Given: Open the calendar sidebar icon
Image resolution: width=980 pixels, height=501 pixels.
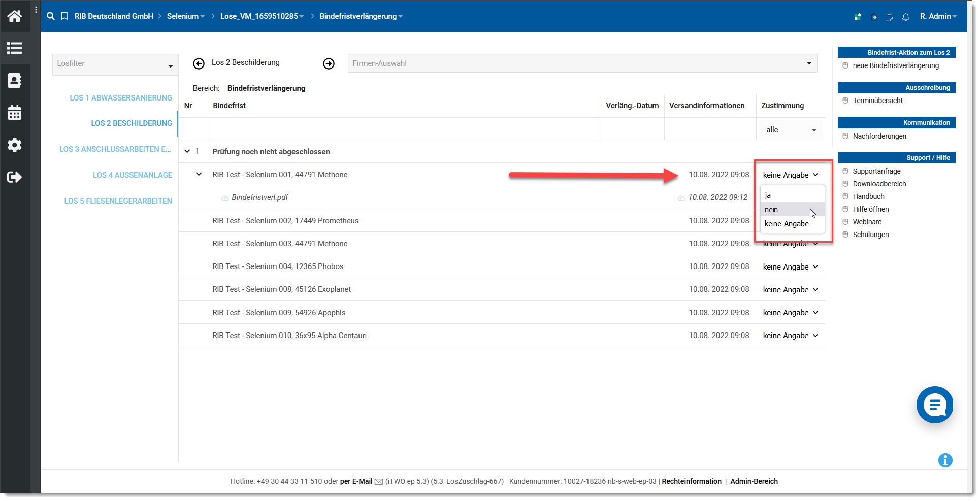Looking at the screenshot, I should [x=15, y=113].
